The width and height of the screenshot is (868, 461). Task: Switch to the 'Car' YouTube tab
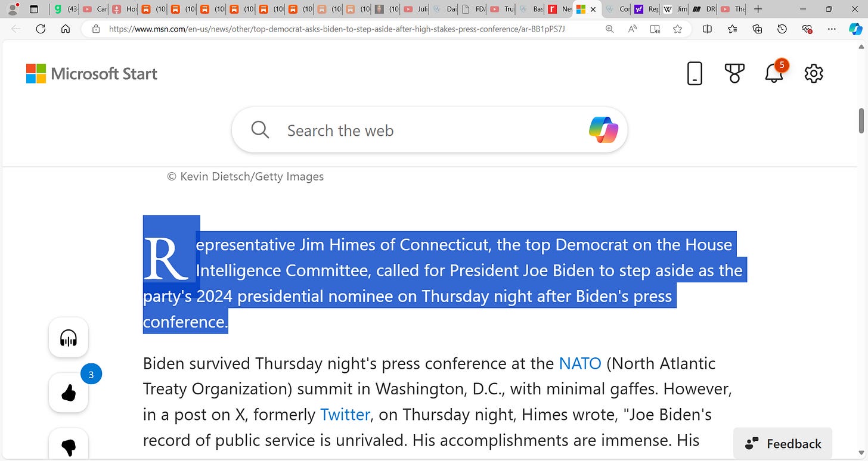tap(94, 9)
